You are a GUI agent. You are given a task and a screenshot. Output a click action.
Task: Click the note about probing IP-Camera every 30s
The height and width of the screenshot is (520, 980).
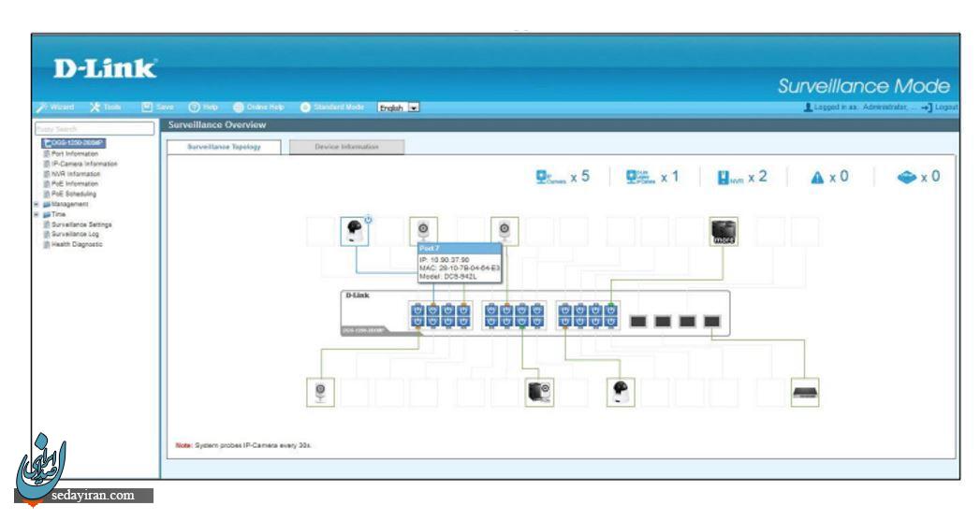[243, 445]
